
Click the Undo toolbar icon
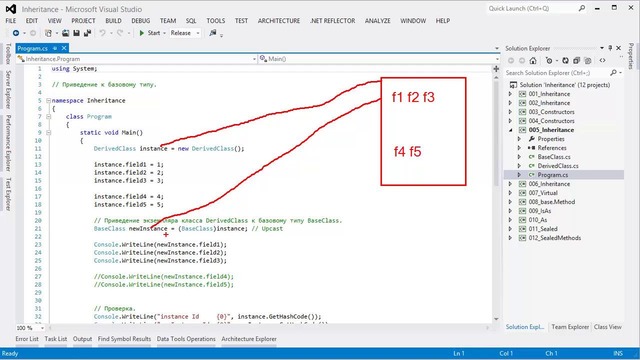tap(102, 33)
